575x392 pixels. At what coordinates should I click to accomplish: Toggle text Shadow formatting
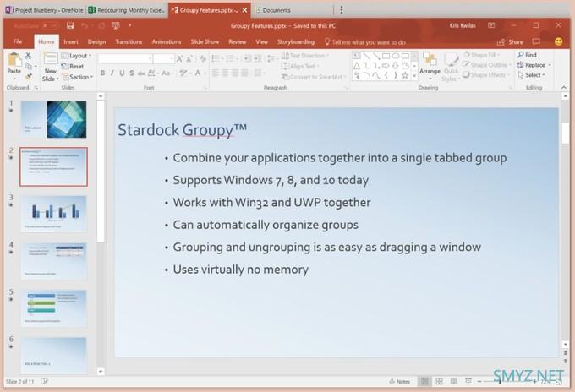(x=132, y=73)
